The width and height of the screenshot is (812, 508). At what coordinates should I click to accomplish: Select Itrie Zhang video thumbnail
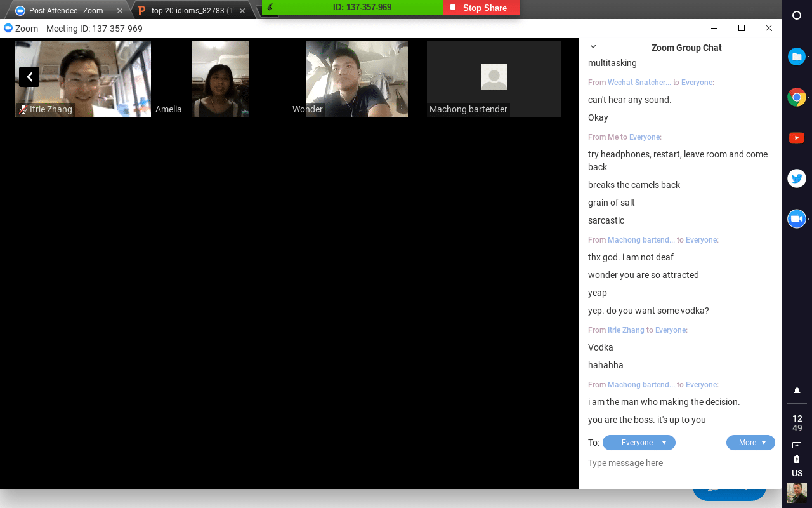click(x=83, y=79)
